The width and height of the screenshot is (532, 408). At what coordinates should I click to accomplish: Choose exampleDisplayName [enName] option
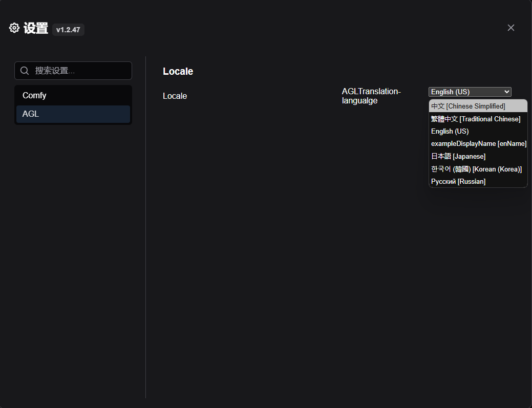[x=478, y=144]
